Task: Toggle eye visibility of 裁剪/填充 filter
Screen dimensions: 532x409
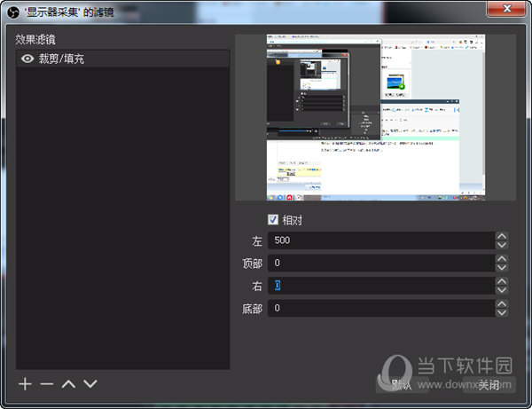Action: [x=27, y=59]
